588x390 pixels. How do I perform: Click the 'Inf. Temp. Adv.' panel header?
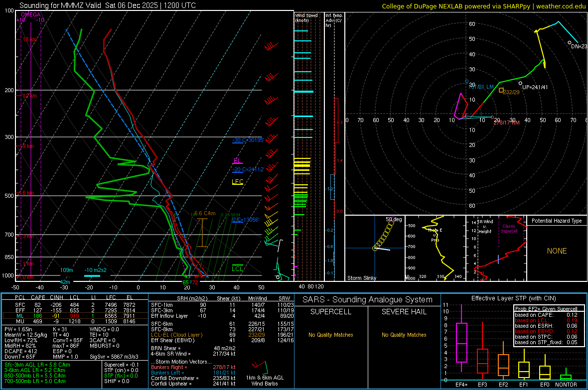[x=334, y=20]
